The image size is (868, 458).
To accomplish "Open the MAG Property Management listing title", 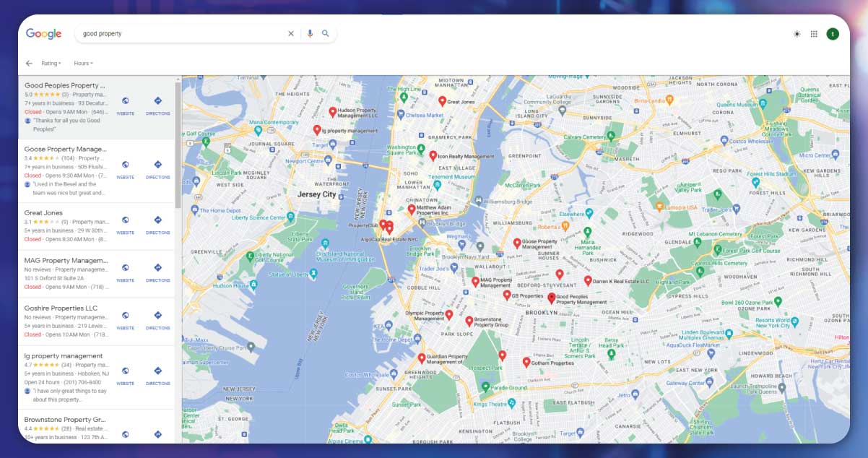I will (x=66, y=261).
